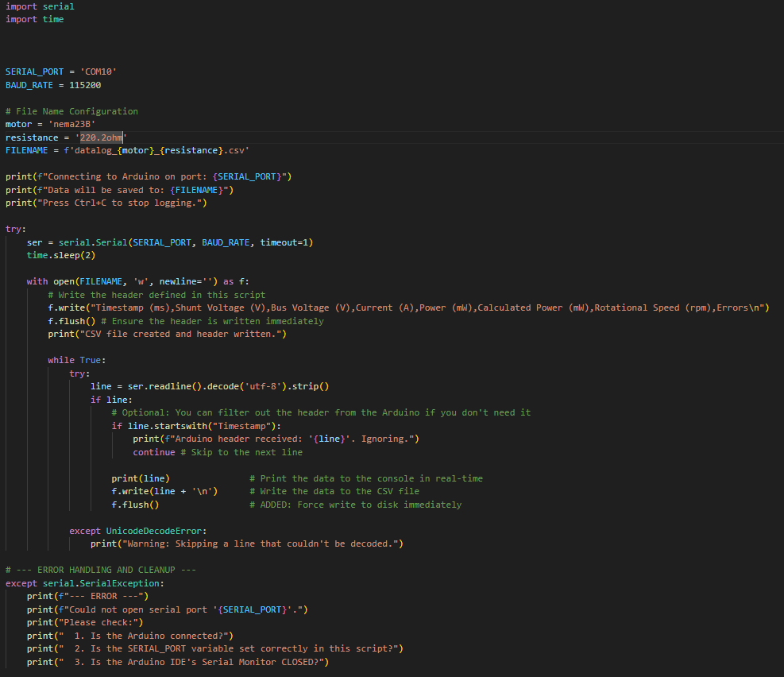784x677 pixels.
Task: Click the 'import time' statement
Action: click(34, 19)
